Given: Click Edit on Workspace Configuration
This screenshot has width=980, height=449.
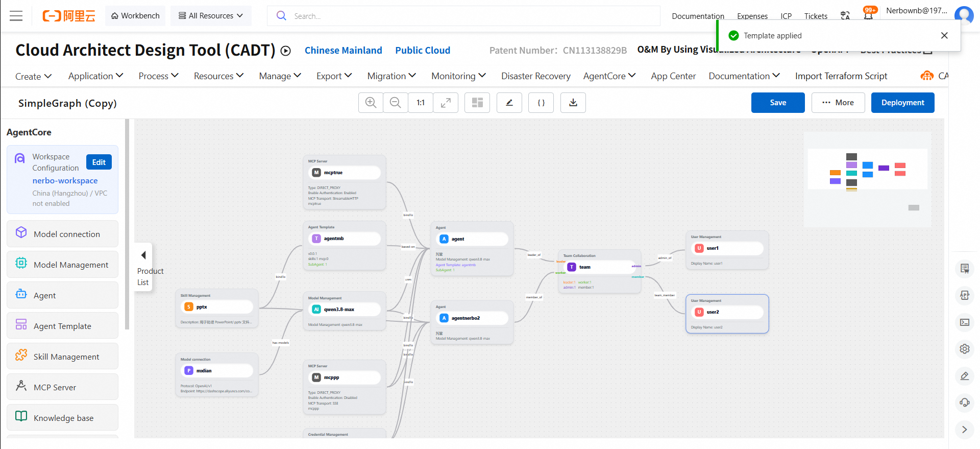Looking at the screenshot, I should 99,162.
